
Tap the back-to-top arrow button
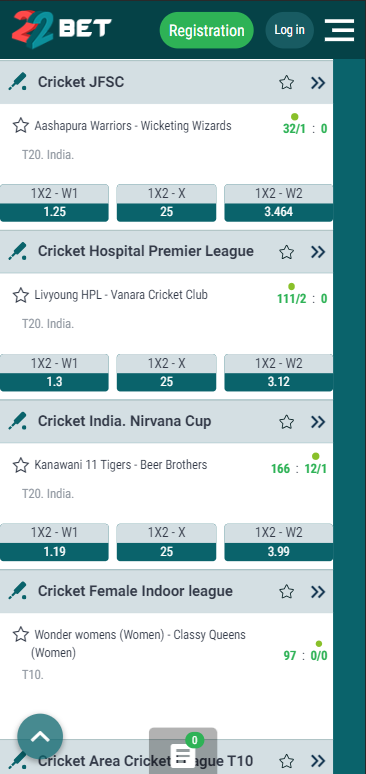tap(40, 737)
